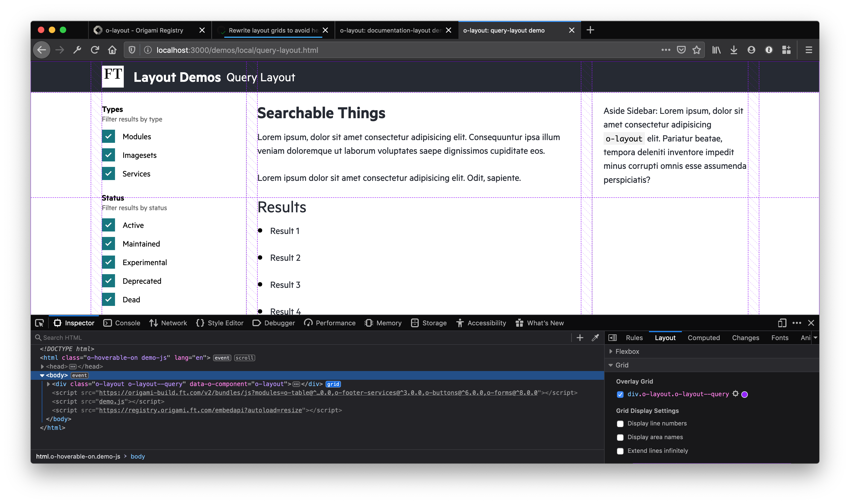
Task: Open the Library icon in the browser toolbar
Action: 716,50
